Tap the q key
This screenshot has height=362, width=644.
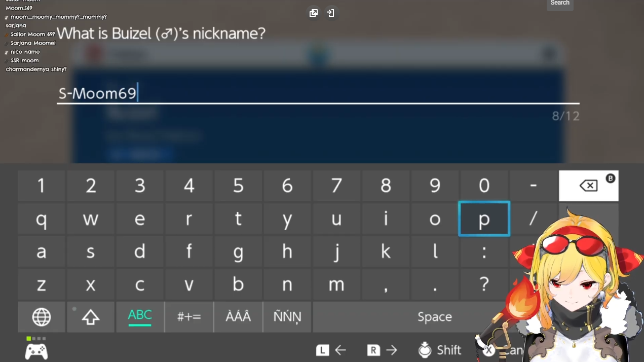[42, 219]
